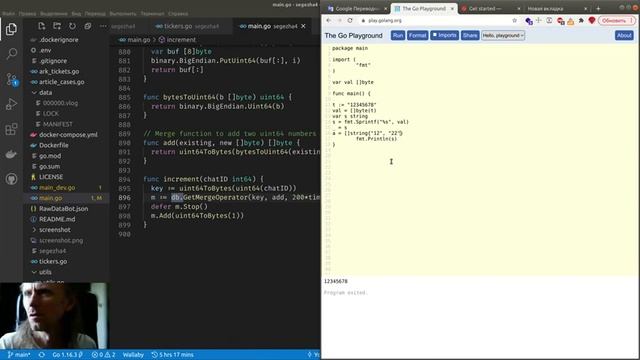Open README.md in the Explorer tree
The width and height of the screenshot is (640, 360).
pos(57,219)
